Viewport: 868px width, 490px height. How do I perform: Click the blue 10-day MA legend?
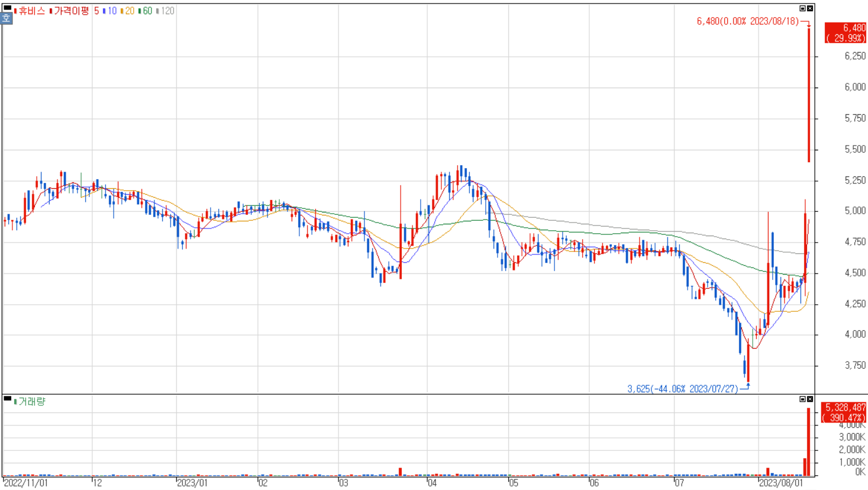tap(110, 11)
